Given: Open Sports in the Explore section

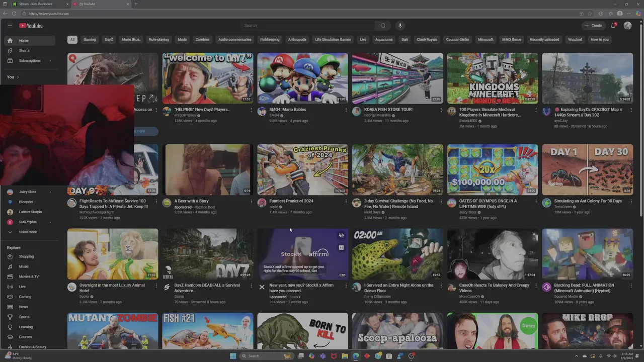Looking at the screenshot, I should coord(30,317).
